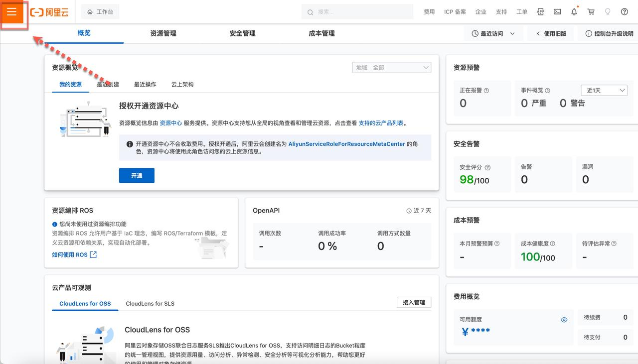Toggle available credit visibility eye
638x364 pixels.
click(x=564, y=320)
